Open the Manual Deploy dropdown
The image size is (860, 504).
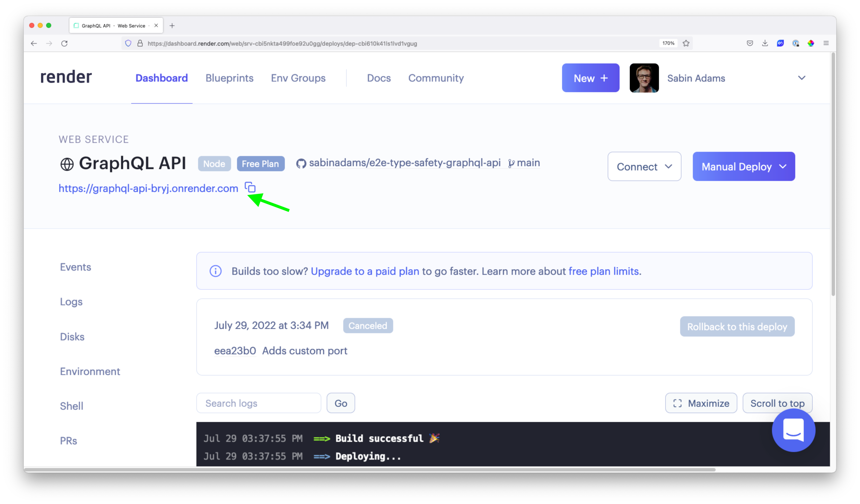[743, 166]
